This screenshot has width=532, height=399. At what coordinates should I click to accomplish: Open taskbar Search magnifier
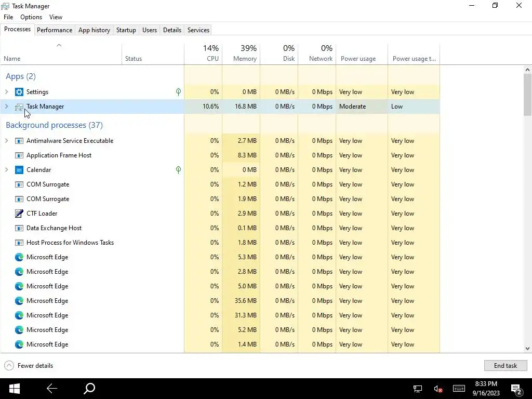89,389
